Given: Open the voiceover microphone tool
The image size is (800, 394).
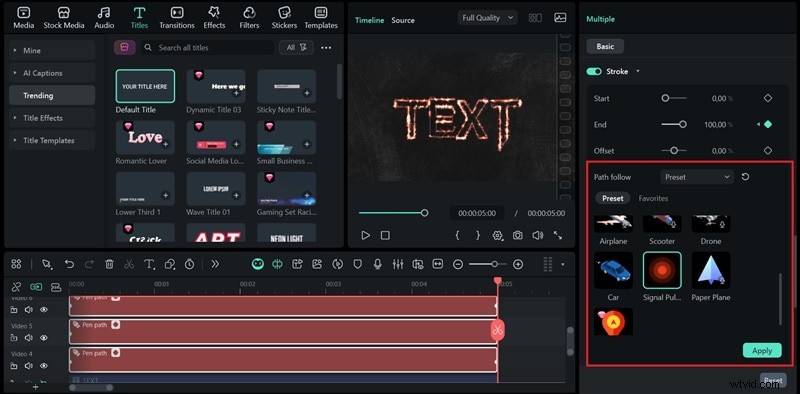Looking at the screenshot, I should click(x=378, y=264).
